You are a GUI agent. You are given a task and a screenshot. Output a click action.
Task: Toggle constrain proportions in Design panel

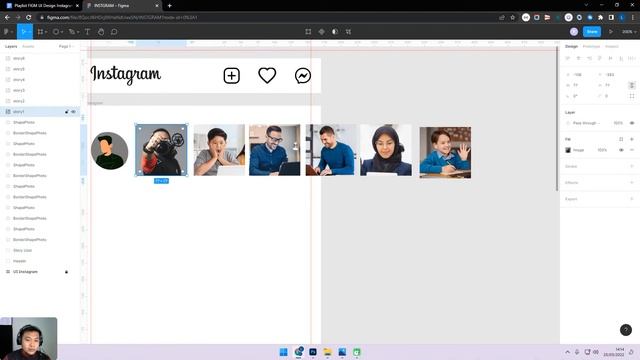[632, 85]
